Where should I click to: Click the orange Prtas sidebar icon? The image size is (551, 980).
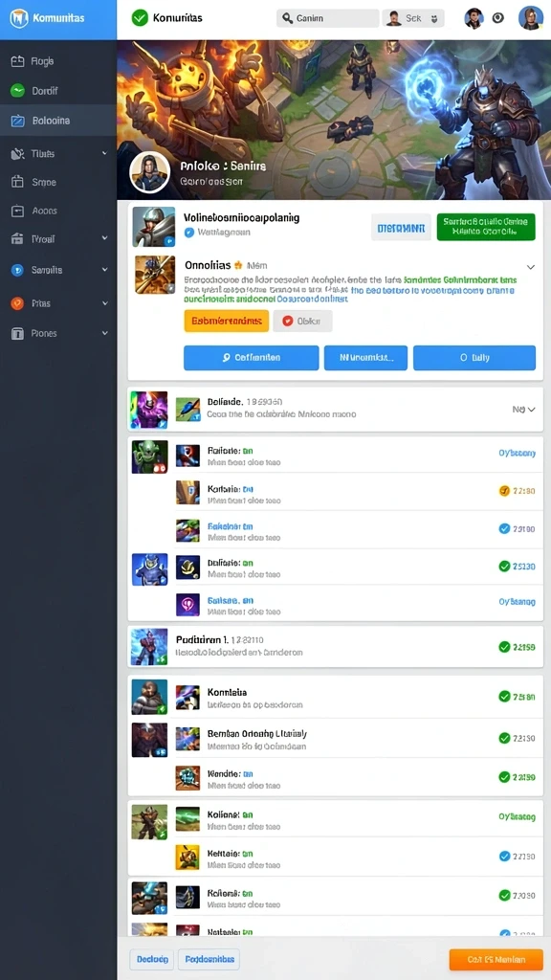click(17, 303)
